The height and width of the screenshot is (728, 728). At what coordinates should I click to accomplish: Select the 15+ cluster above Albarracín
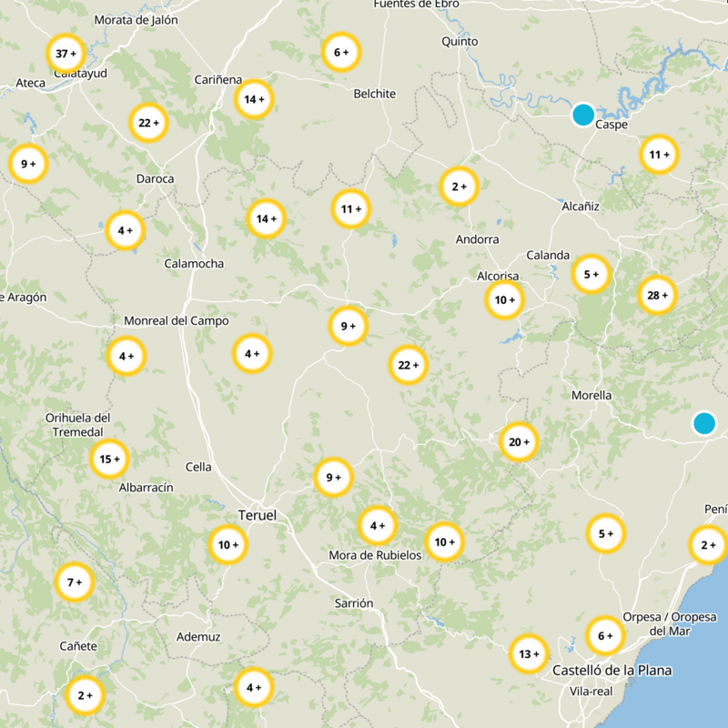(109, 459)
